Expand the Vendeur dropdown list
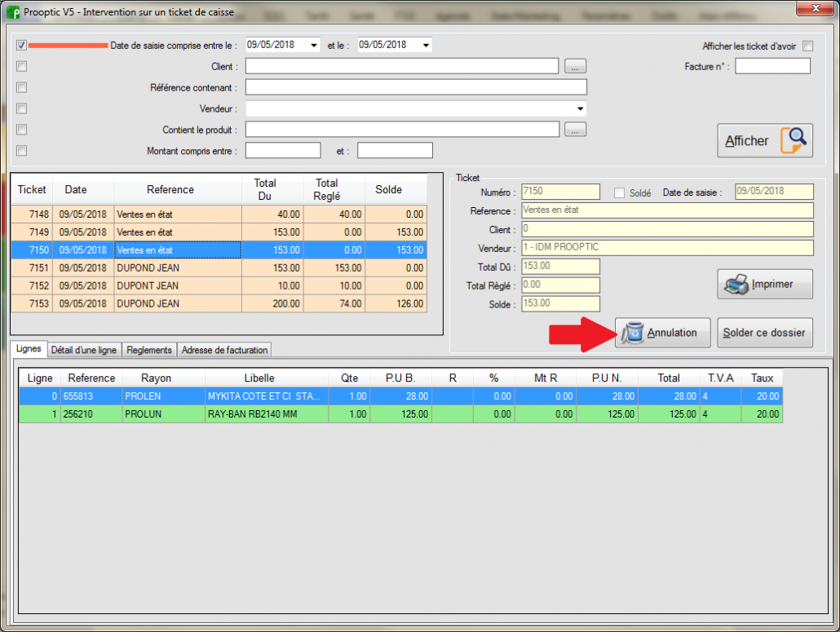Image resolution: width=840 pixels, height=632 pixels. [x=580, y=108]
